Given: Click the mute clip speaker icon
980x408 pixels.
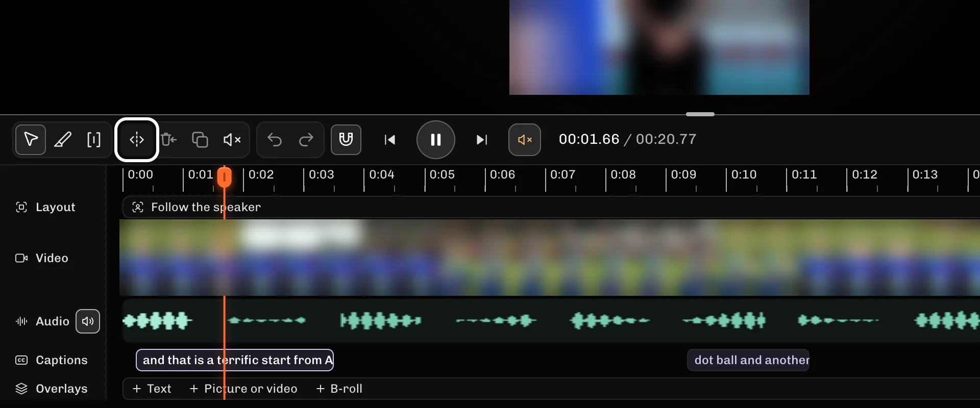Looking at the screenshot, I should tap(232, 139).
